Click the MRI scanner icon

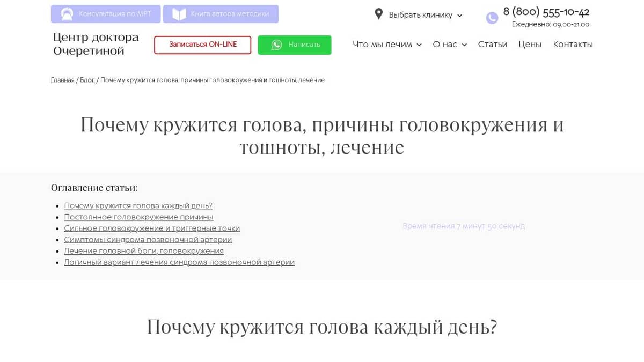[x=67, y=14]
